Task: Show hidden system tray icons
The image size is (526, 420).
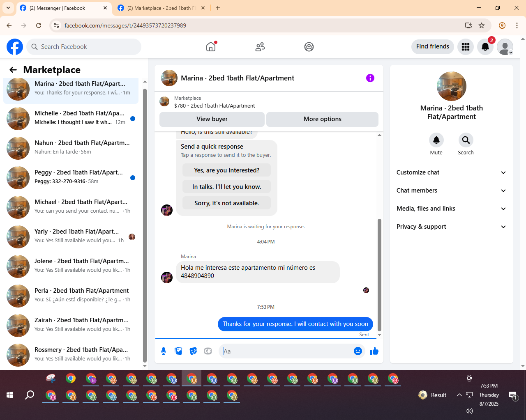Action: pyautogui.click(x=459, y=395)
